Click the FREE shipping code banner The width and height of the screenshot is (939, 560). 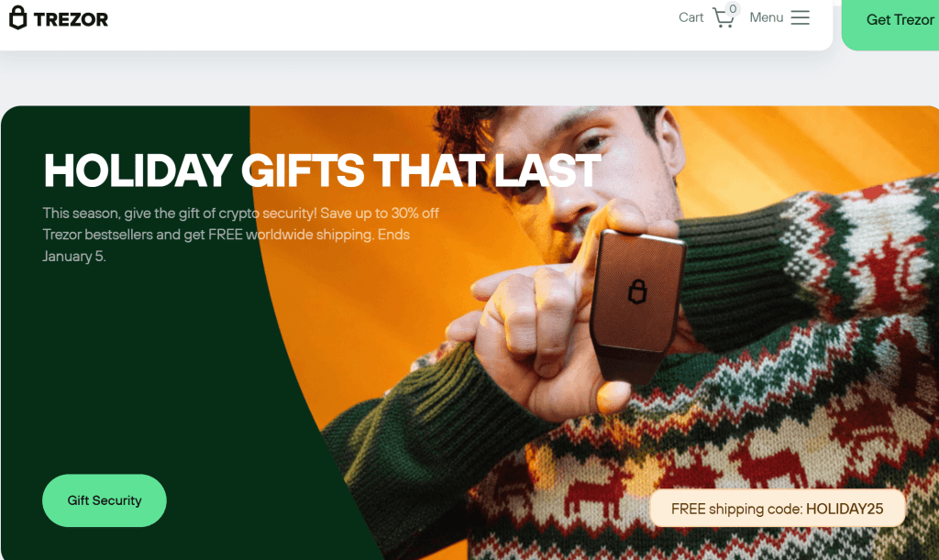(x=778, y=509)
